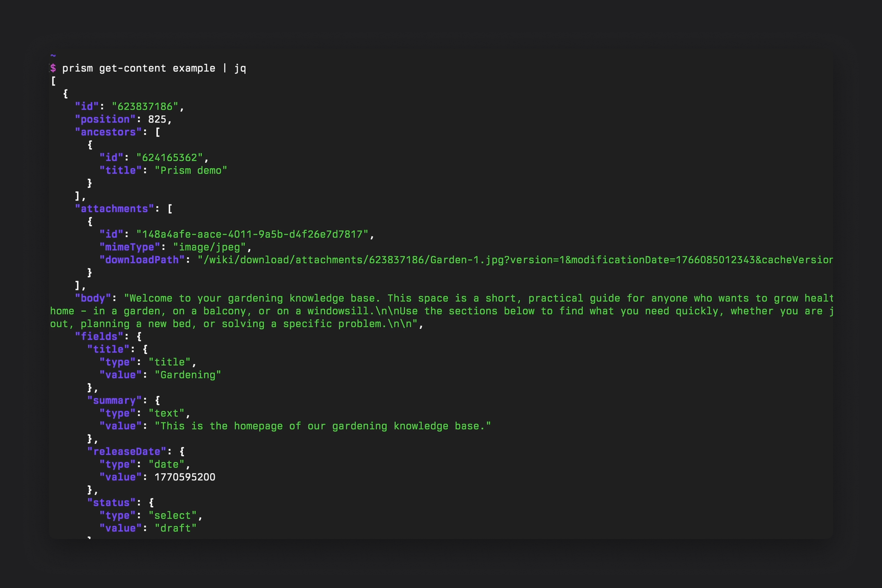Click the "Gardening" title value
This screenshot has width=882, height=588.
pos(188,375)
